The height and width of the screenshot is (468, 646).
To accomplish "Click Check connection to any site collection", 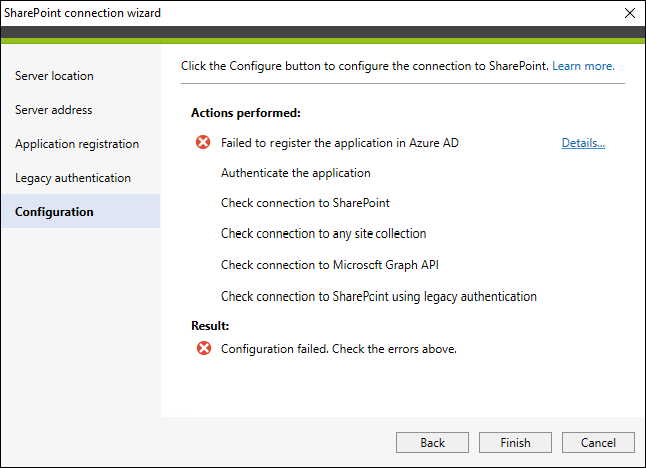I will 323,234.
